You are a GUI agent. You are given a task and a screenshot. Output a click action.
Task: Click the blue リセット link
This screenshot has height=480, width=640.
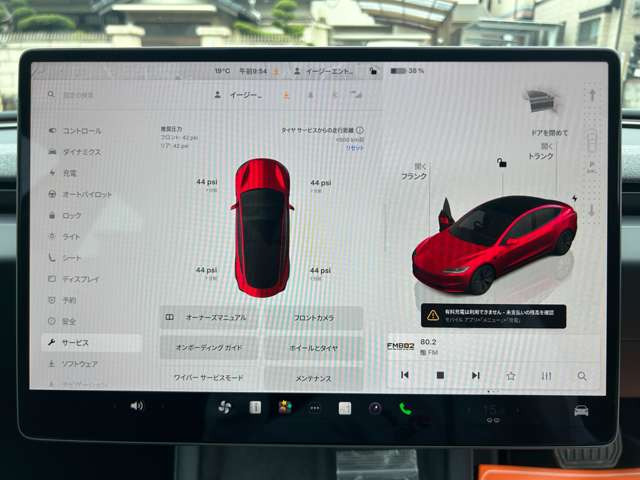point(355,148)
